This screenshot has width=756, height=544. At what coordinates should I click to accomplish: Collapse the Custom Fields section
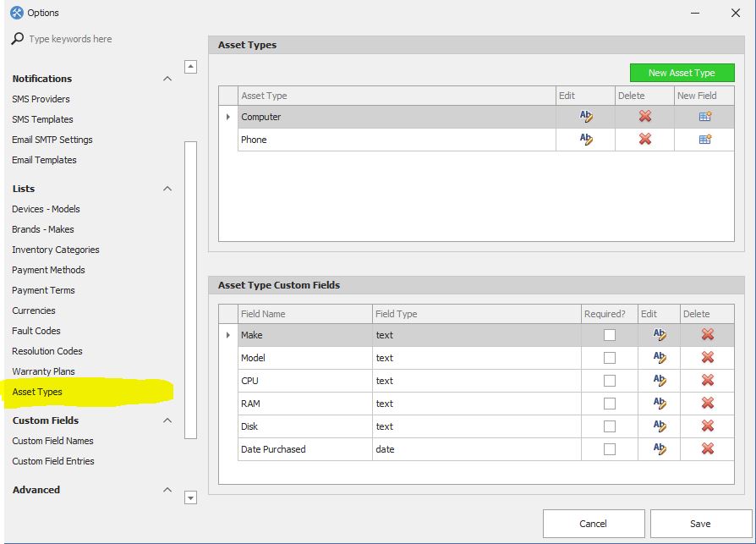(x=167, y=420)
